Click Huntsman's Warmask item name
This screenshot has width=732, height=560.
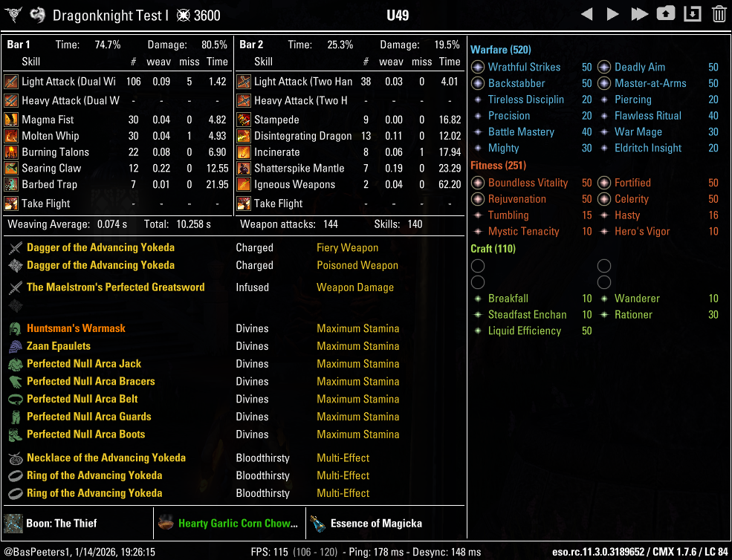pos(76,328)
